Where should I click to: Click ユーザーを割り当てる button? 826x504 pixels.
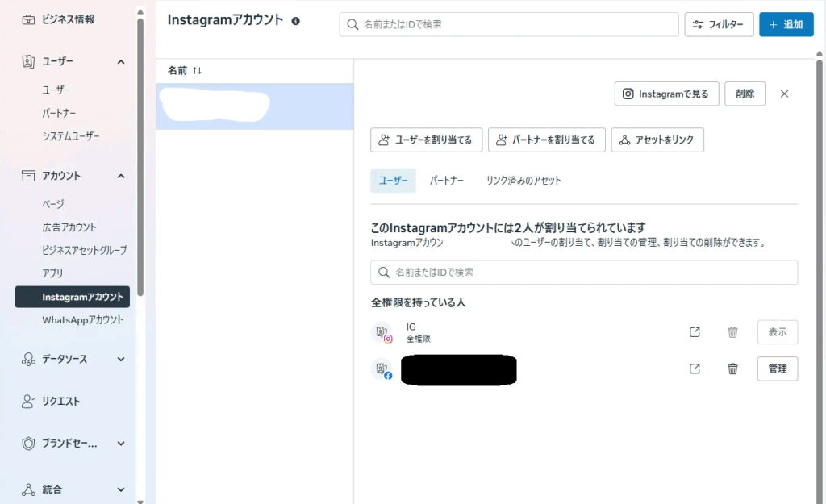pyautogui.click(x=426, y=140)
